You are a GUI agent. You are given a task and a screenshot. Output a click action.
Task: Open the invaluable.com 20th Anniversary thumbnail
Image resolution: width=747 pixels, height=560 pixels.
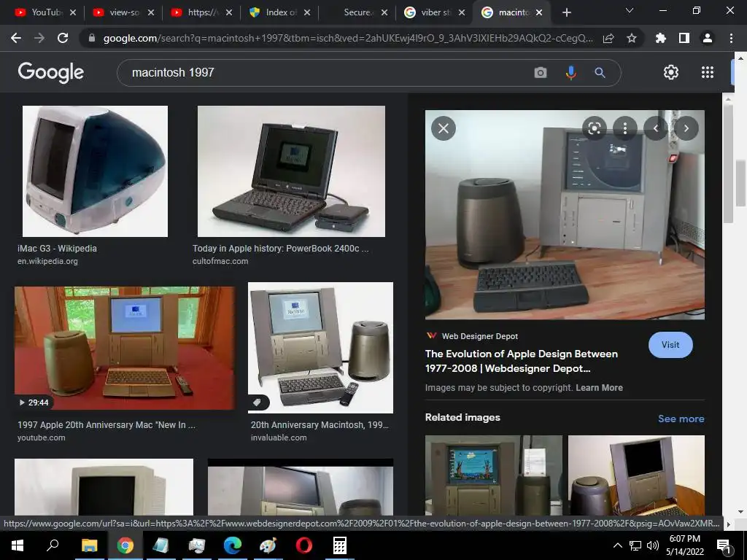click(x=321, y=348)
